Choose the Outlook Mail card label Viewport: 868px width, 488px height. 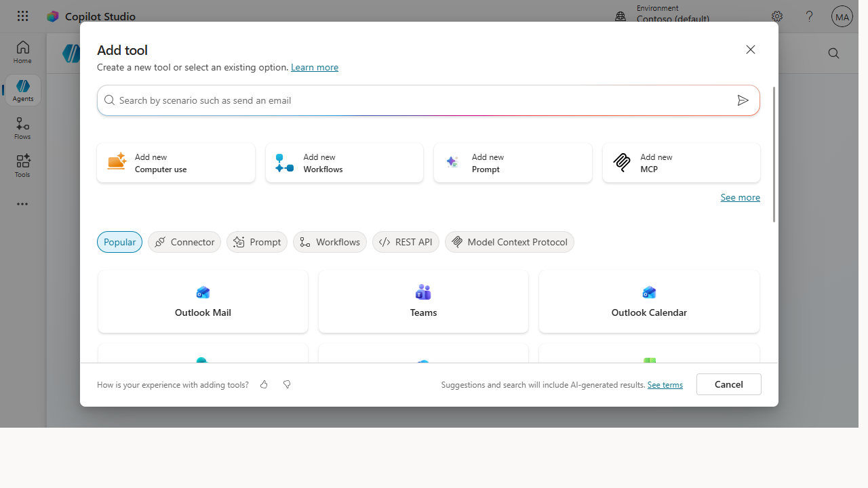(x=203, y=312)
